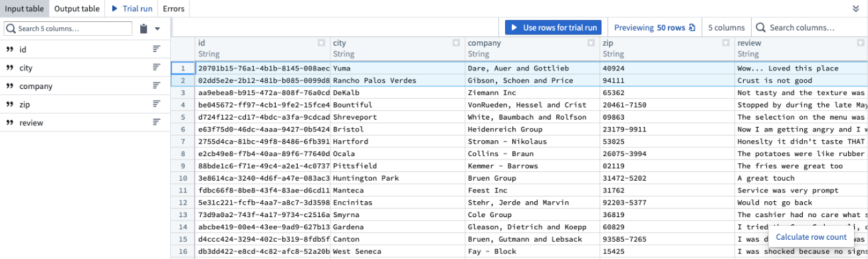This screenshot has height=259, width=868.
Task: Click the company column header
Action: tap(532, 48)
